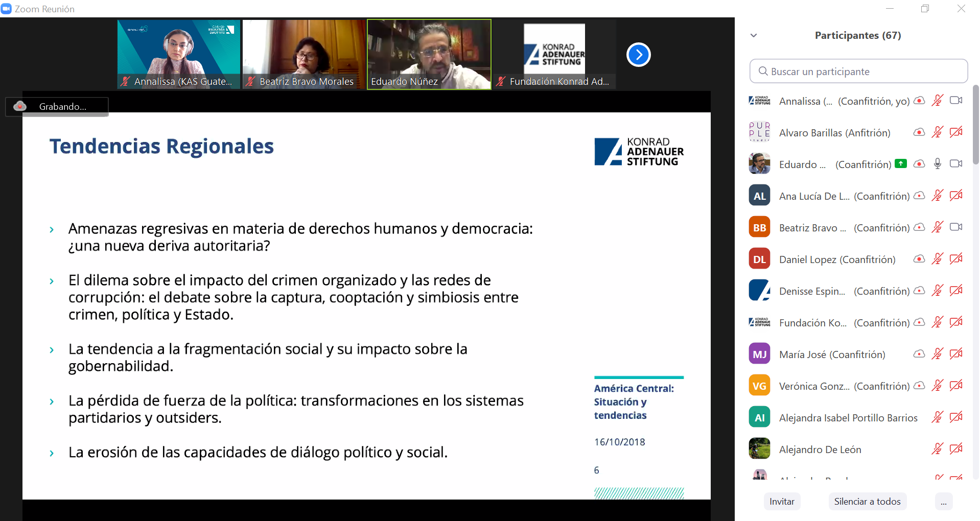Screen dimensions: 980x521
Task: Click Eduardo's profile photo avatar in the list
Action: pyautogui.click(x=759, y=164)
